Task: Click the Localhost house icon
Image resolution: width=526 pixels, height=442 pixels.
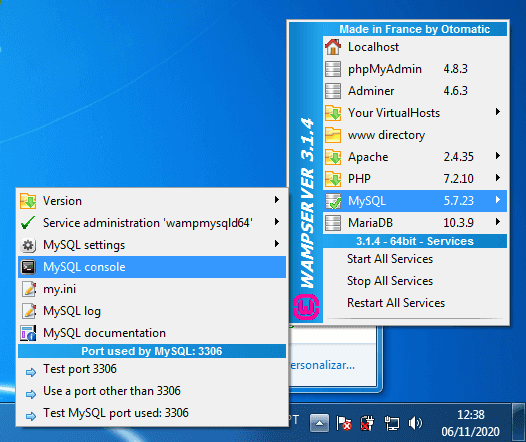Action: 333,47
